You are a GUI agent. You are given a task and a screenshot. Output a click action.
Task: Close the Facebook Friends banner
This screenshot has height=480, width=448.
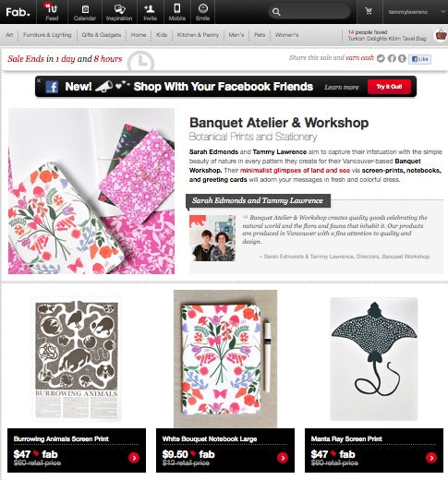point(39,80)
